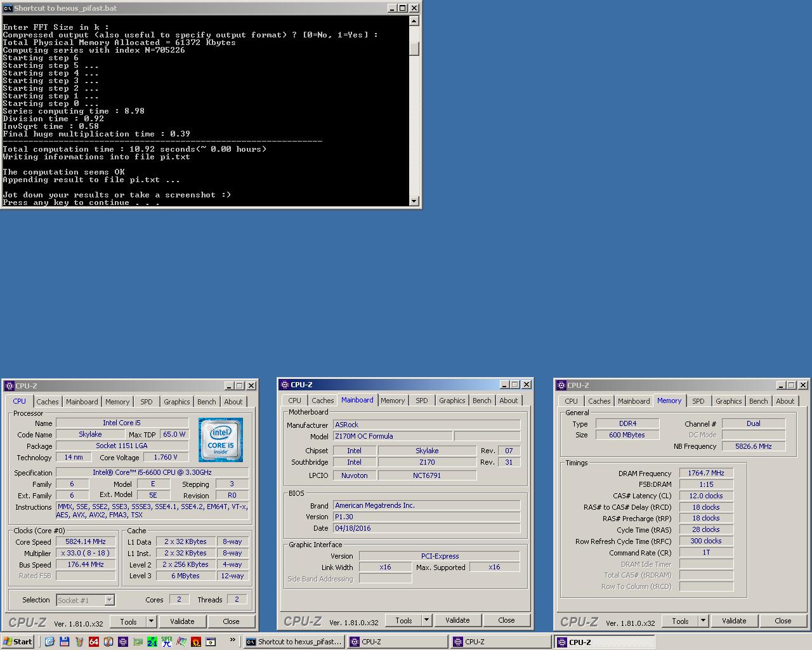Viewport: 812px width, 650px height.
Task: Click the Command Rate value 1T
Action: (706, 552)
